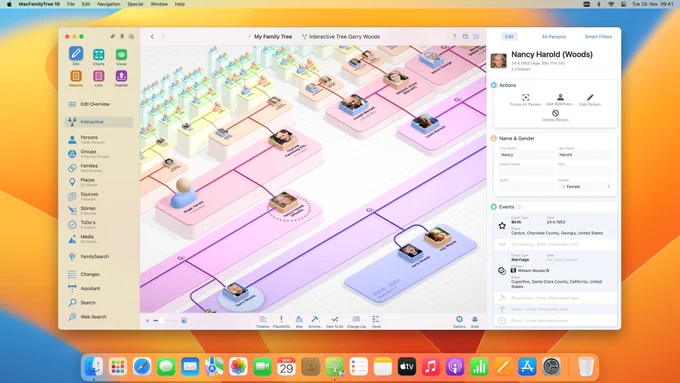This screenshot has width=680, height=383.
Task: Open tree Style icon
Action: 475,321
